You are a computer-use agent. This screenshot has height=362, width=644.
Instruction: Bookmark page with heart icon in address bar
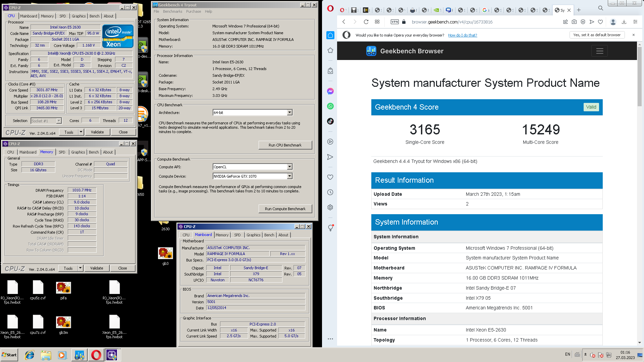coord(600,22)
